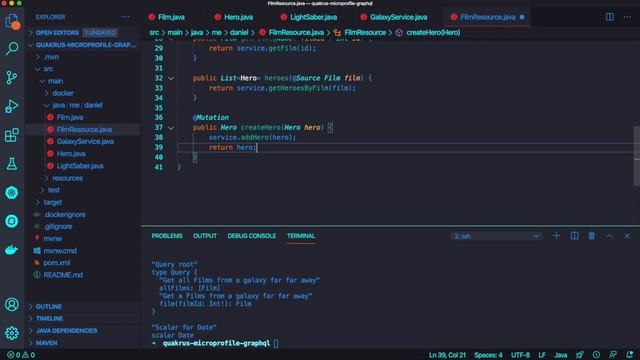Expand the JAVA DEPENDENCIES section
Screen dimensions: 640x360
tap(83, 331)
